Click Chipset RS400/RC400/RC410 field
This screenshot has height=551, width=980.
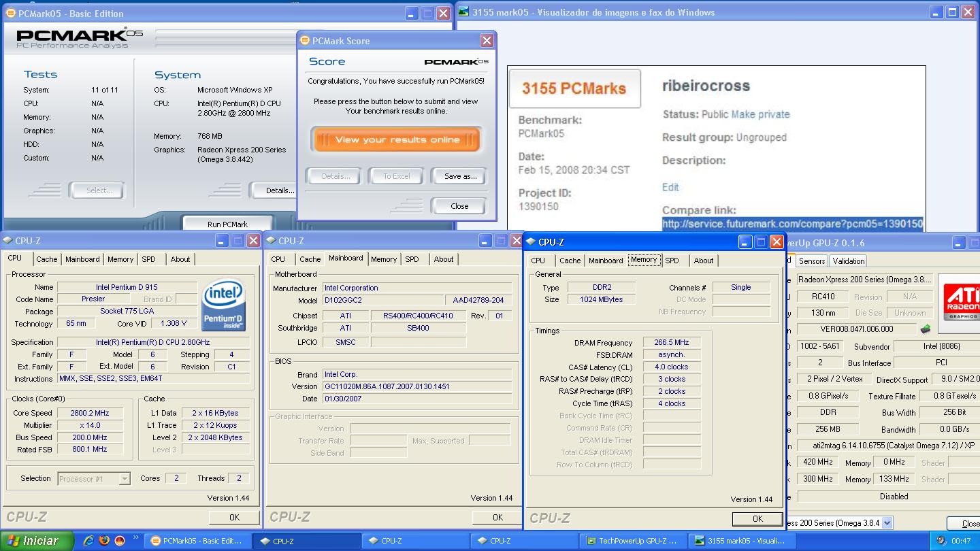tap(418, 316)
